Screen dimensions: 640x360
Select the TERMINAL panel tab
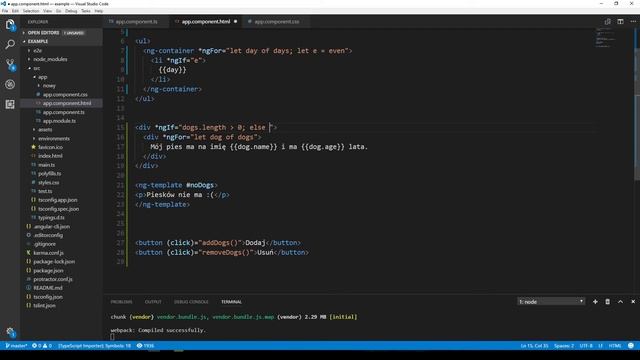pyautogui.click(x=231, y=302)
